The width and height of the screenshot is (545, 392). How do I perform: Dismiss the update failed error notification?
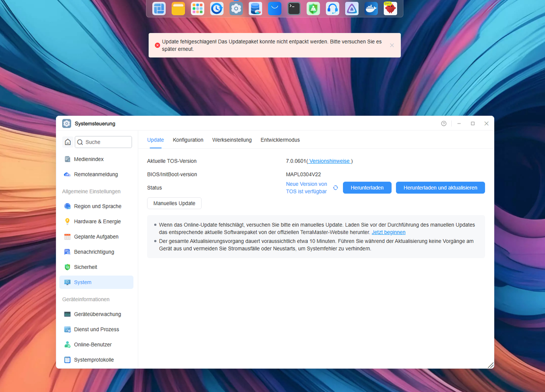392,45
